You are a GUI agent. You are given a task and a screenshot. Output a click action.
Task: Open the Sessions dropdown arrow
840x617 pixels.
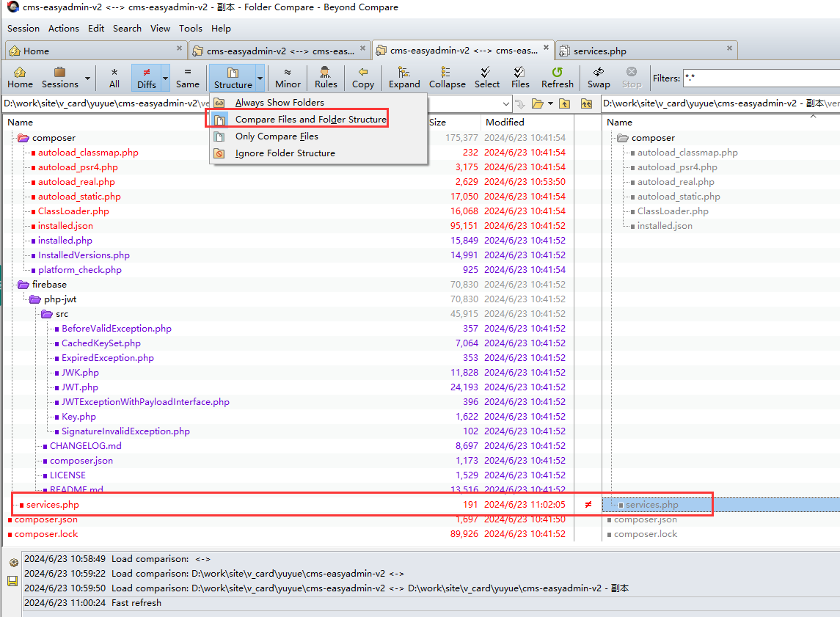88,78
